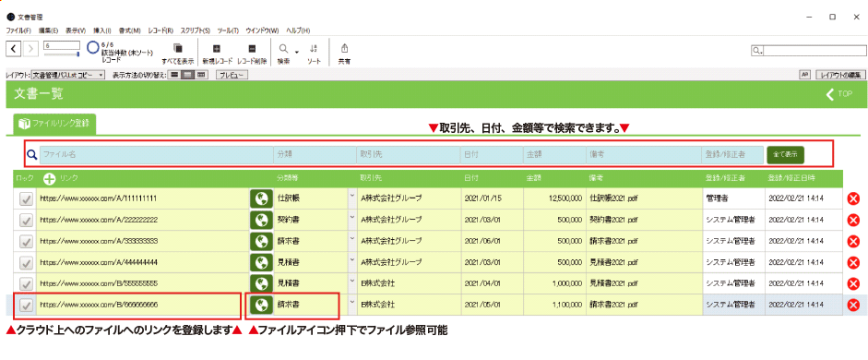Image resolution: width=868 pixels, height=360 pixels.
Task: Toggle lock checkbox for A/444444444 row
Action: 26,262
